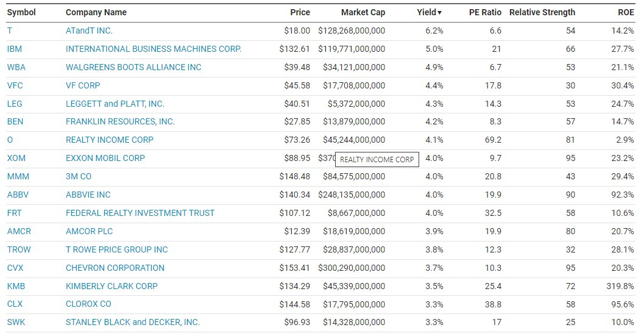Viewport: 644px width, 333px height.
Task: Open VF CORP company link
Action: tap(83, 85)
